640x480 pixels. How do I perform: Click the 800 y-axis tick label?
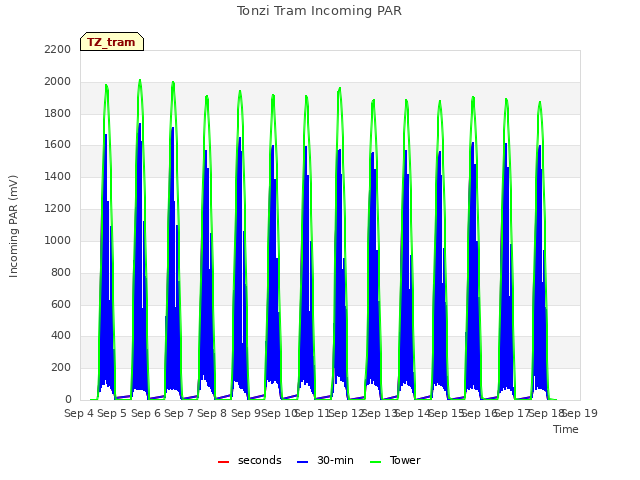(61, 272)
